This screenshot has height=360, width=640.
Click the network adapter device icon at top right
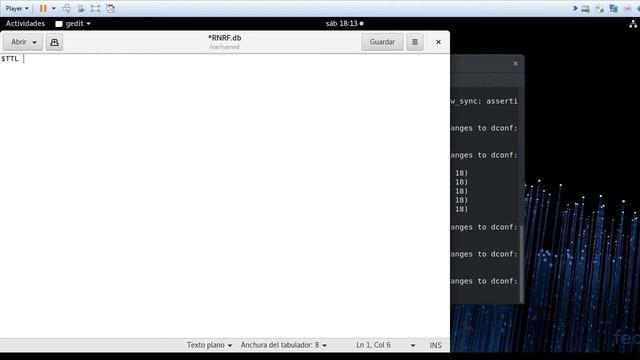[x=613, y=9]
